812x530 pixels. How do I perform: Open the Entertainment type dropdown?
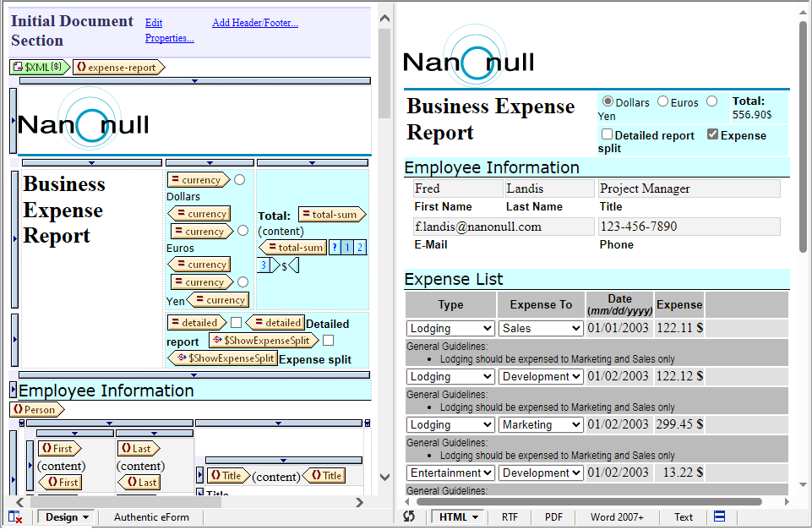[450, 473]
